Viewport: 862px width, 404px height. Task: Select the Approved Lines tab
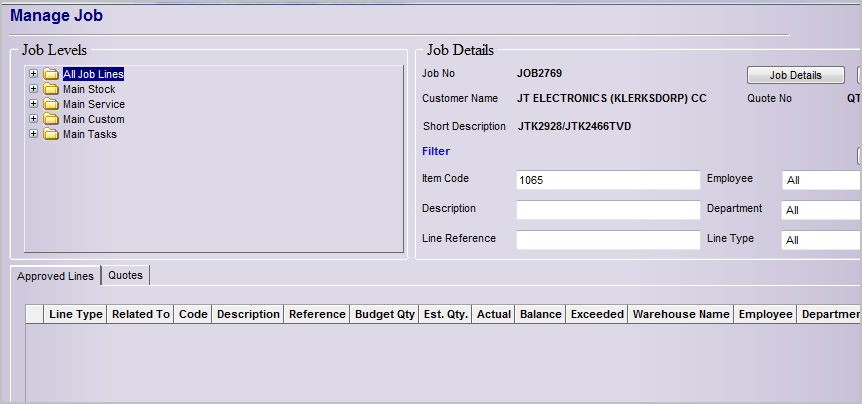(56, 276)
